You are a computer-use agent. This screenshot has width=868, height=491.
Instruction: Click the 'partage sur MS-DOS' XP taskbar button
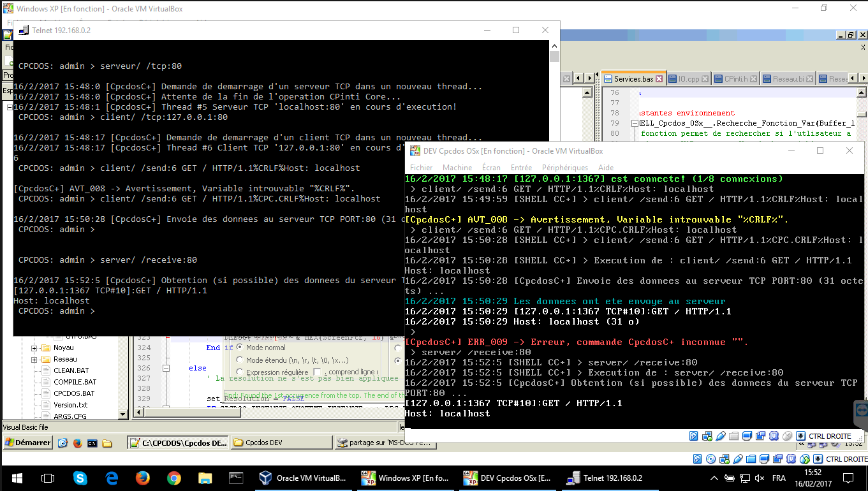point(385,443)
